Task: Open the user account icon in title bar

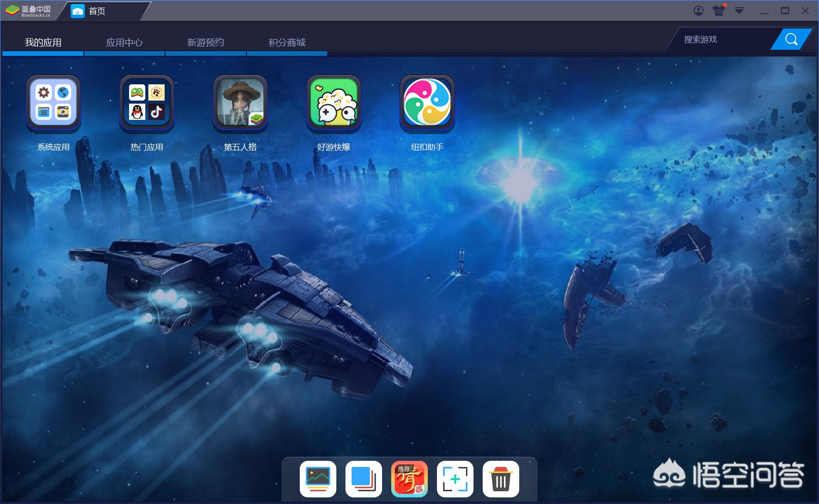Action: coord(699,11)
